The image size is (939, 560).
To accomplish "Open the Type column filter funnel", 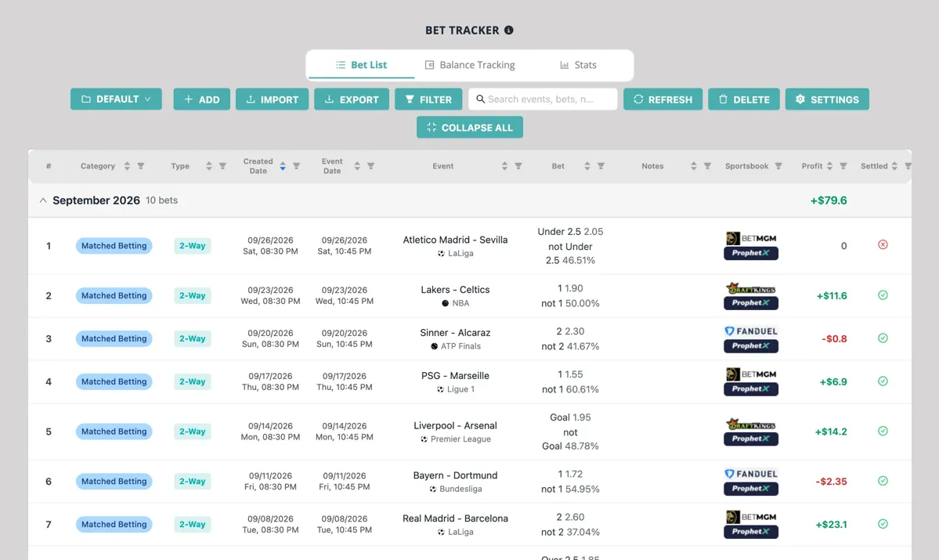I will 222,166.
